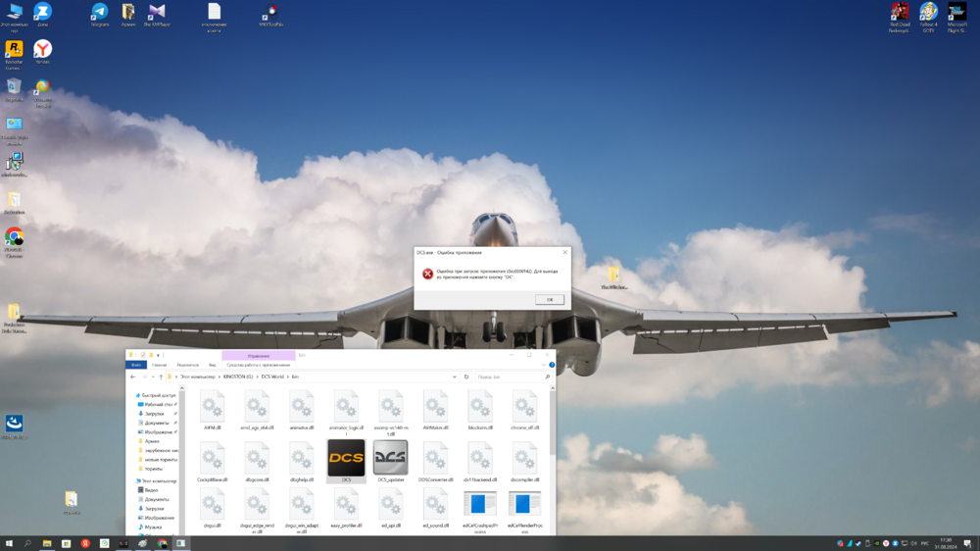Screen dimensions: 980x551
Task: Select the chrome_elf.dll file
Action: (524, 410)
